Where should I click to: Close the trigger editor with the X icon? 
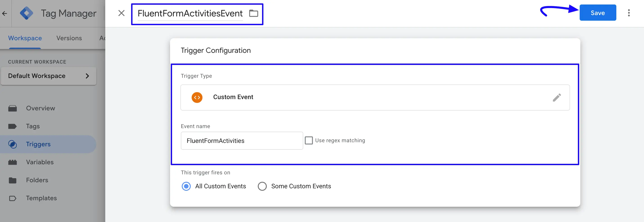point(121,13)
